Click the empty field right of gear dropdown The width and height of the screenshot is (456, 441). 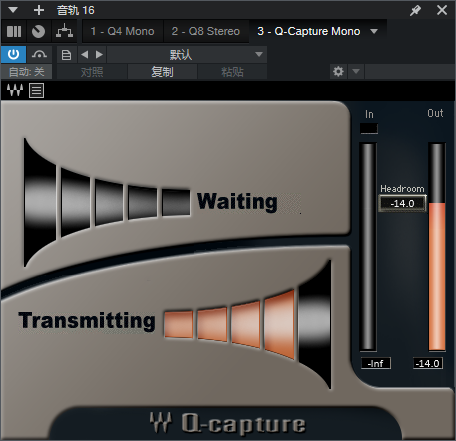click(x=410, y=72)
